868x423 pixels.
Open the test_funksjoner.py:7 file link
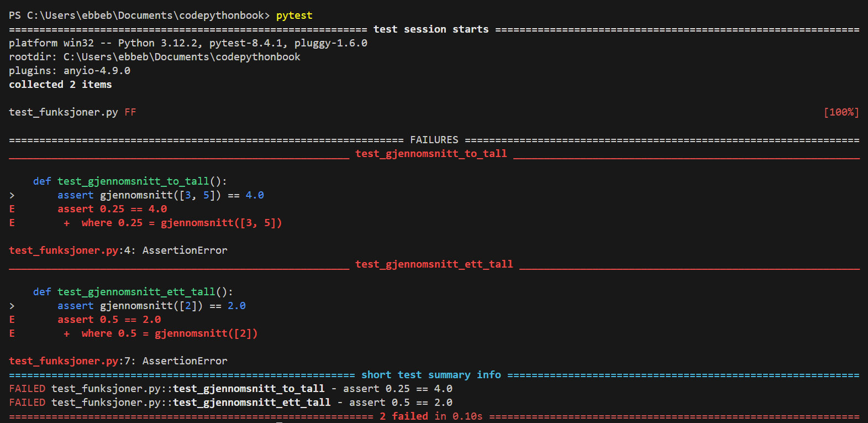(70, 361)
